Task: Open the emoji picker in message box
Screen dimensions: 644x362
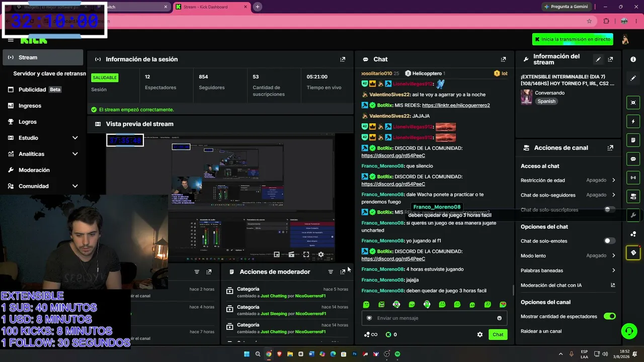Action: pyautogui.click(x=499, y=318)
